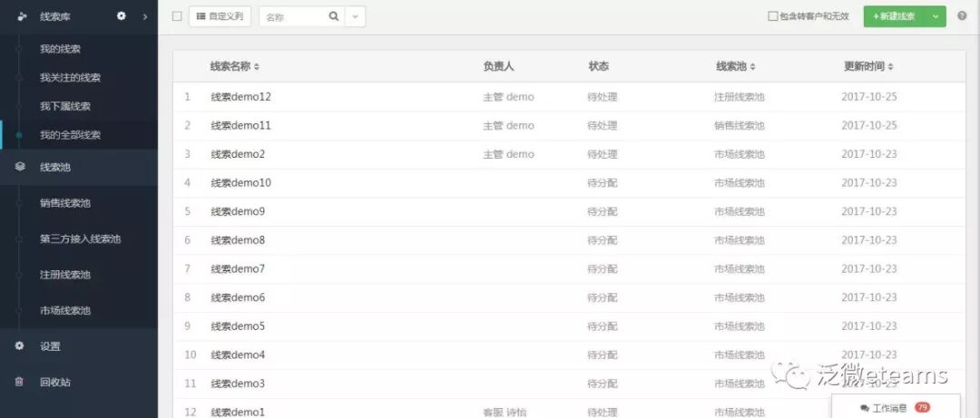Focus the 名称 search input field

point(292,17)
